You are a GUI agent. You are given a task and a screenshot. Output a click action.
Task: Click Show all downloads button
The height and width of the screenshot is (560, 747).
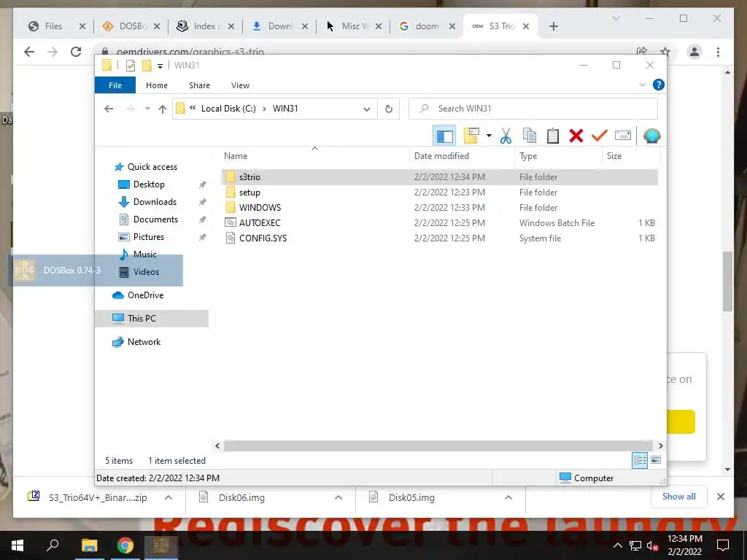click(678, 497)
